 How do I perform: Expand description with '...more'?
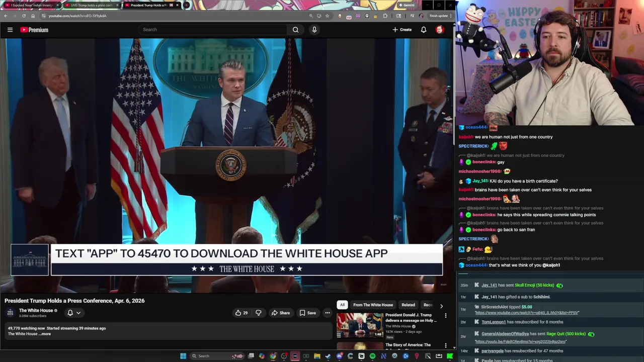pyautogui.click(x=45, y=334)
